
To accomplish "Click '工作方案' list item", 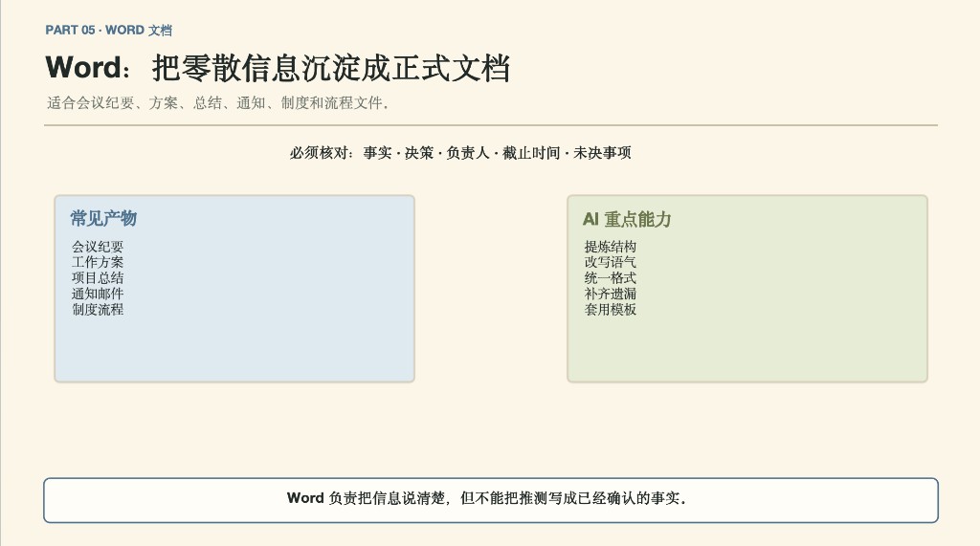I will 98,262.
